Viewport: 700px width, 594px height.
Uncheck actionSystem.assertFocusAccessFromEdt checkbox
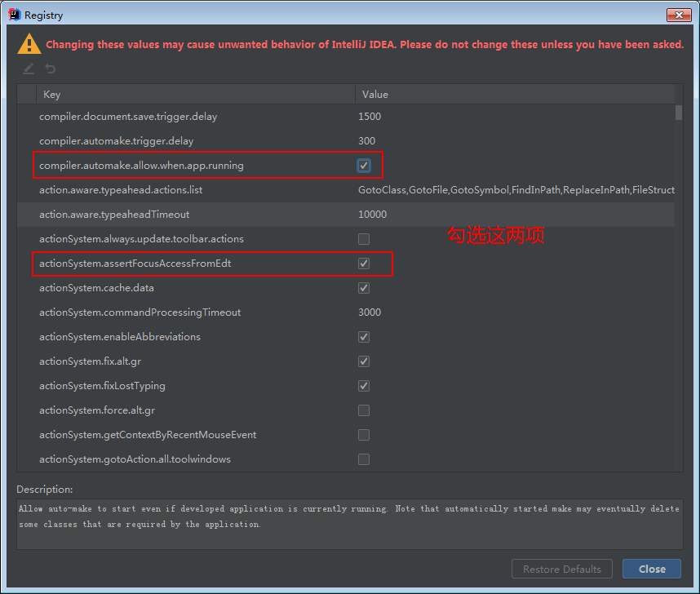[x=364, y=264]
